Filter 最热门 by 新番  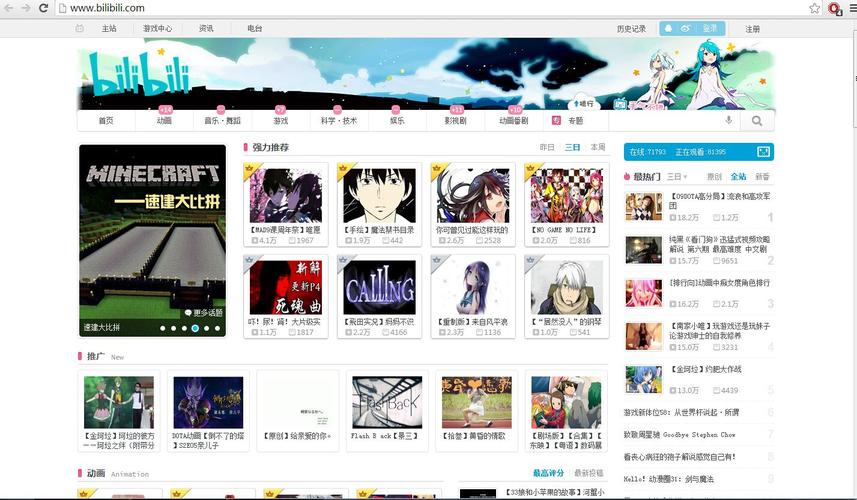pyautogui.click(x=762, y=177)
